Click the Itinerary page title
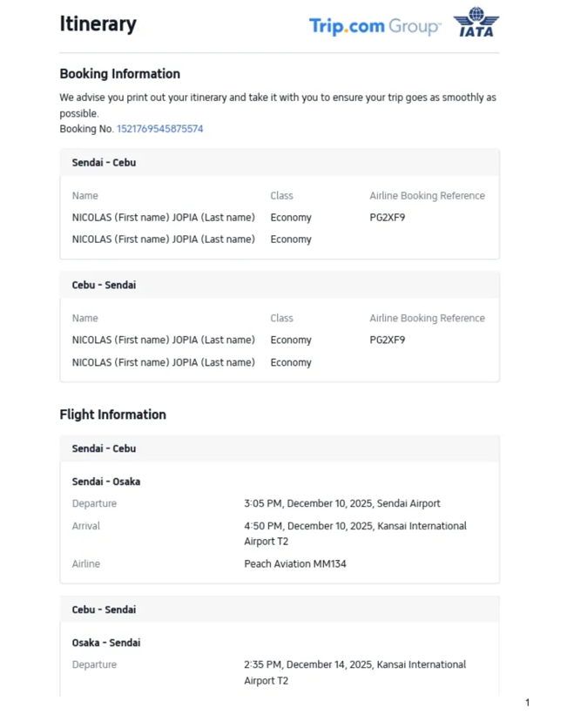 point(98,24)
